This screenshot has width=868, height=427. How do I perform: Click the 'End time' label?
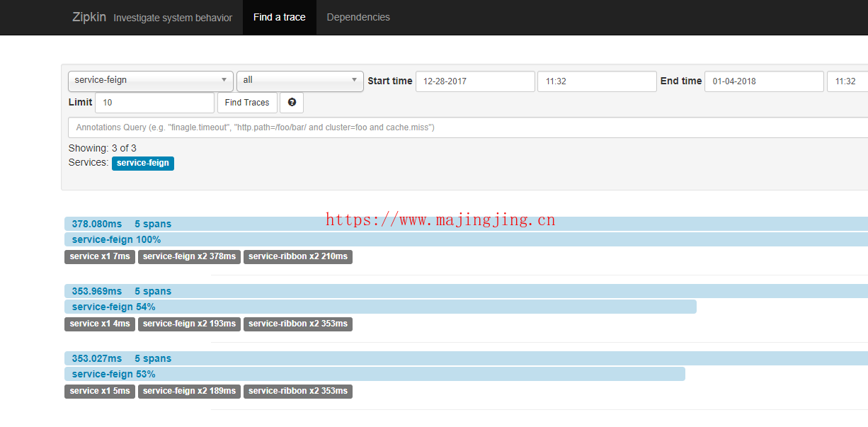tap(681, 81)
